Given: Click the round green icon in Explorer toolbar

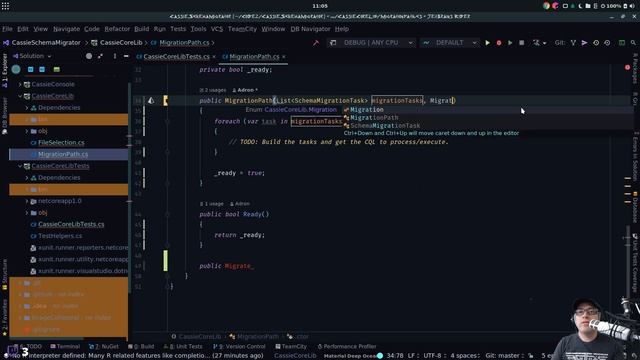Looking at the screenshot, I should 16,69.
